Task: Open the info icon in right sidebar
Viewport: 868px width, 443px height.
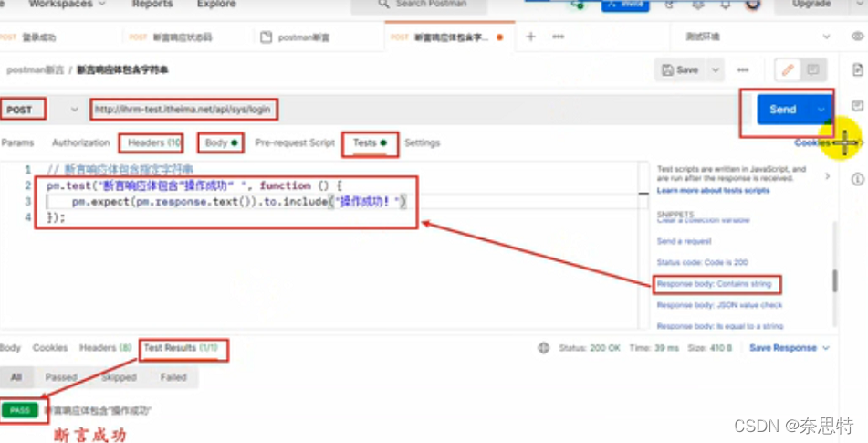Action: (x=857, y=179)
